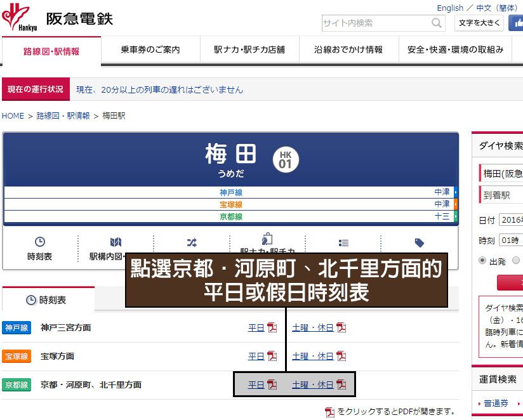Click 宝塚線 line link in station panel
Image resolution: width=523 pixels, height=420 pixels.
[231, 205]
